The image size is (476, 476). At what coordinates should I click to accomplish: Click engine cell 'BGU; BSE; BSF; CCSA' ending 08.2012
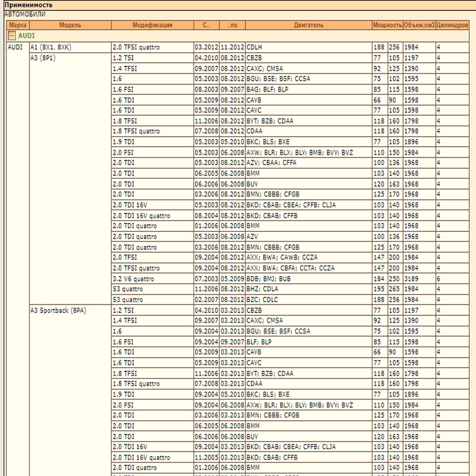tap(309, 79)
